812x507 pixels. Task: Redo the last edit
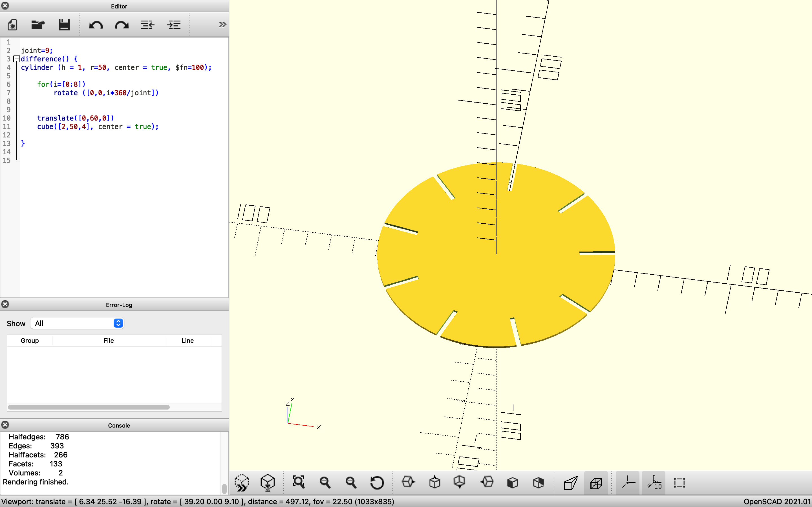(x=122, y=25)
